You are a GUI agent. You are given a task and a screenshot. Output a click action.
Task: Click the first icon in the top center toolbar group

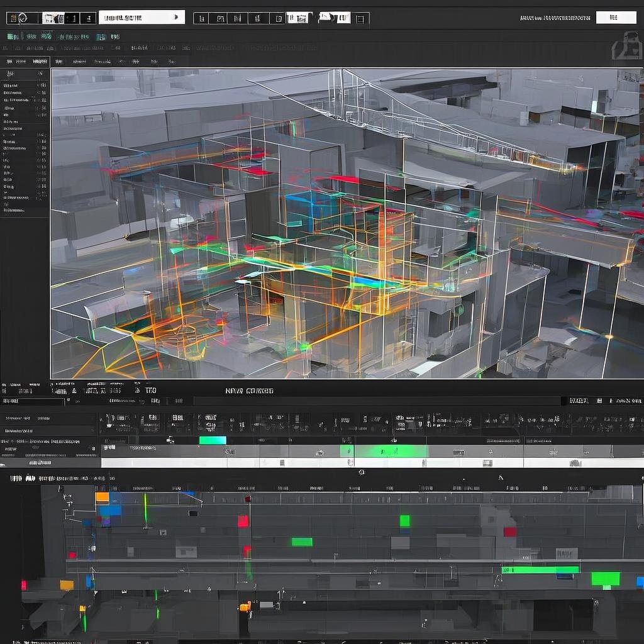pyautogui.click(x=202, y=18)
